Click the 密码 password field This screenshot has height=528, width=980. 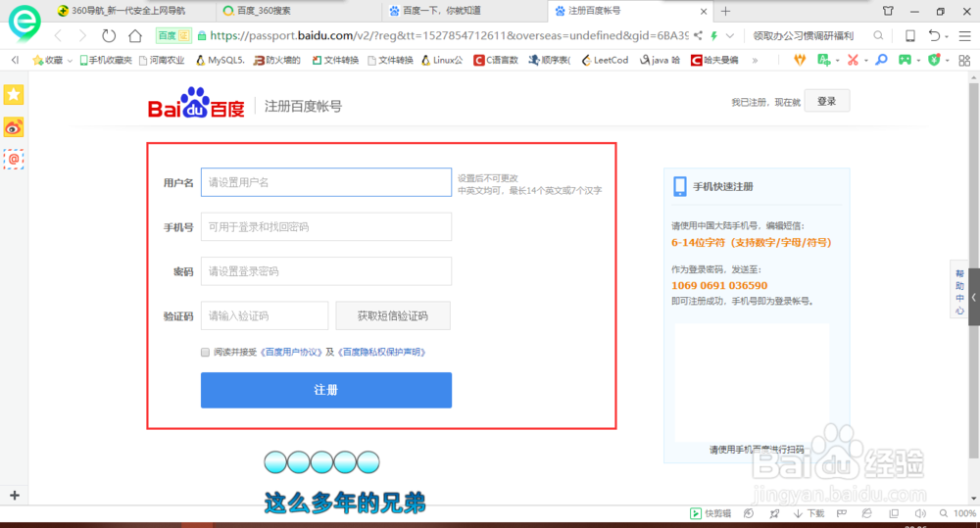(326, 271)
